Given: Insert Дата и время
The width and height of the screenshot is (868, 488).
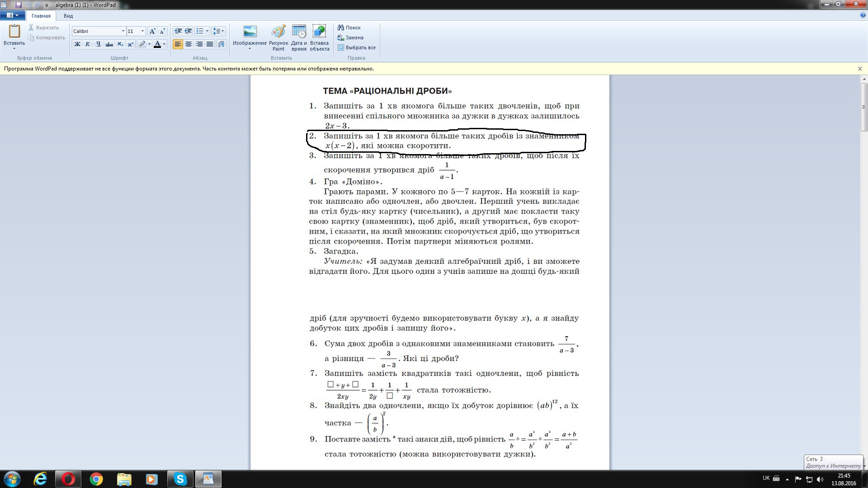Looking at the screenshot, I should [299, 38].
